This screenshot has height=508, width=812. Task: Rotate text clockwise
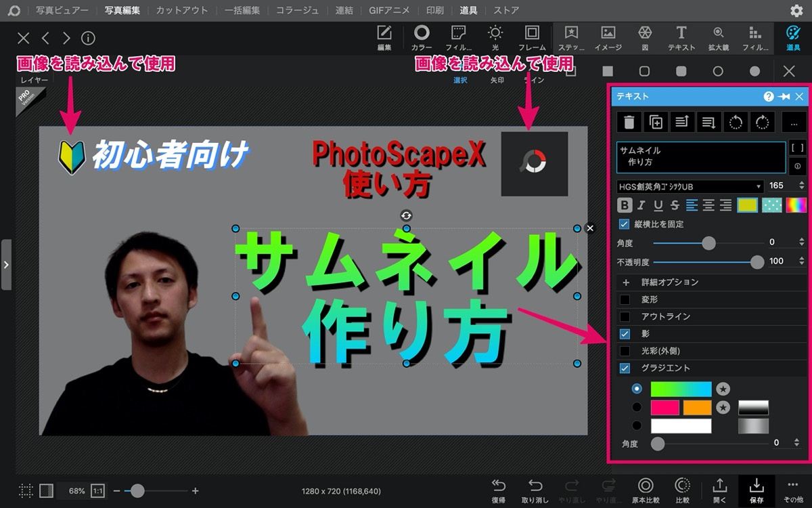(762, 122)
